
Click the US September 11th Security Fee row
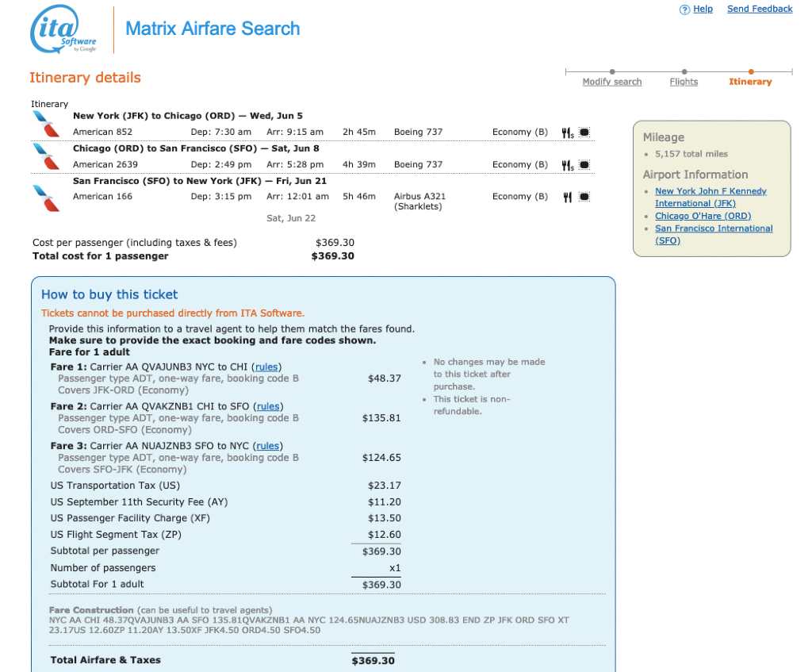pos(225,502)
